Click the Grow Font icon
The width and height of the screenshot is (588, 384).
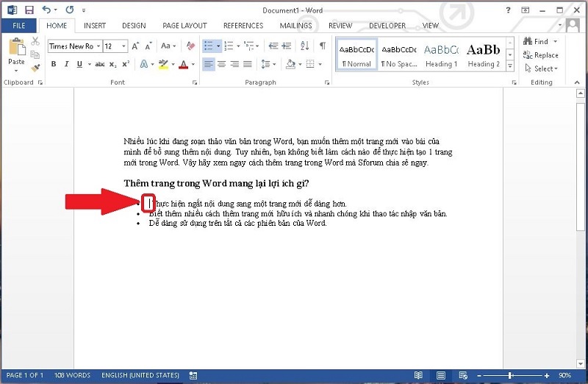[135, 46]
